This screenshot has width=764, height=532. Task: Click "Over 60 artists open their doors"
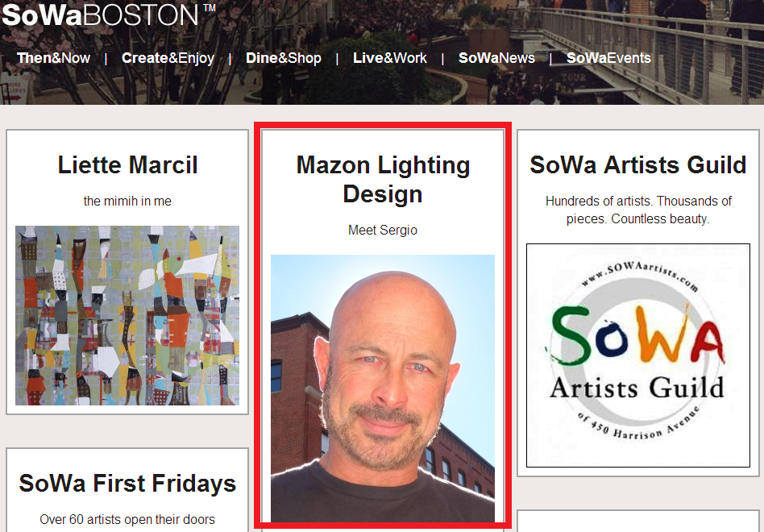[x=127, y=519]
